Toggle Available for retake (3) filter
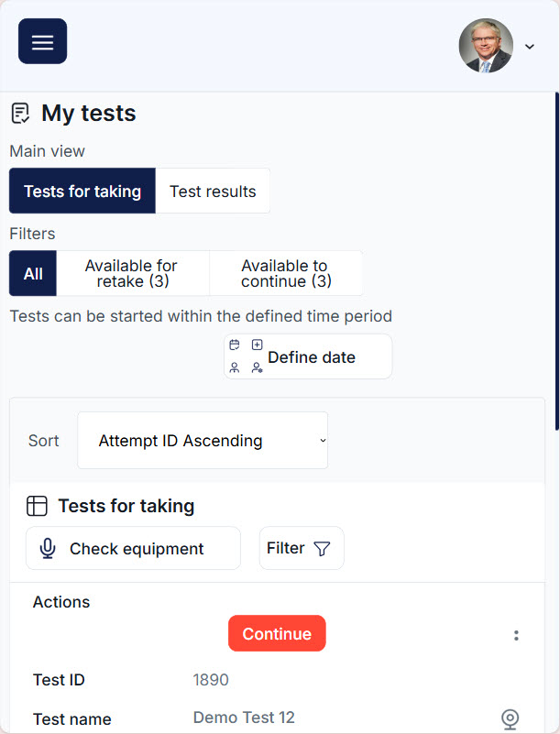560x734 pixels. click(132, 274)
